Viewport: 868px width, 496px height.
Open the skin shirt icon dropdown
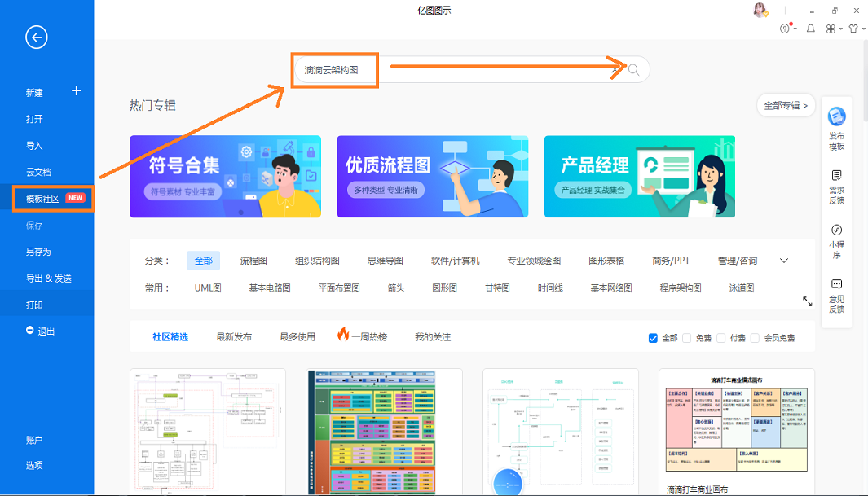click(853, 29)
